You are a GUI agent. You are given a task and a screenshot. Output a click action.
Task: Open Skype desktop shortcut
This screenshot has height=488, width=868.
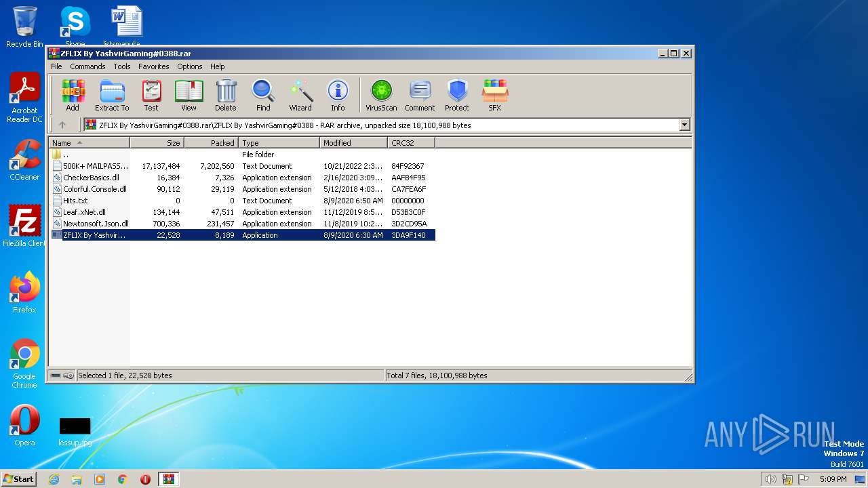(75, 26)
